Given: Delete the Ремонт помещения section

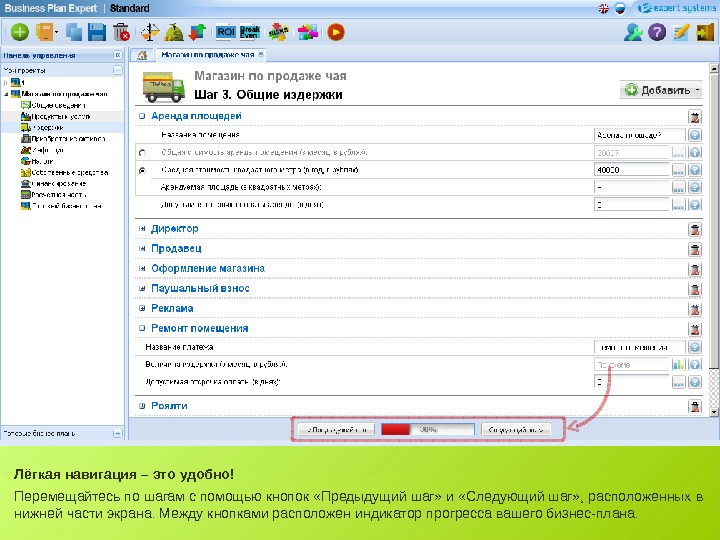Looking at the screenshot, I should tap(695, 329).
